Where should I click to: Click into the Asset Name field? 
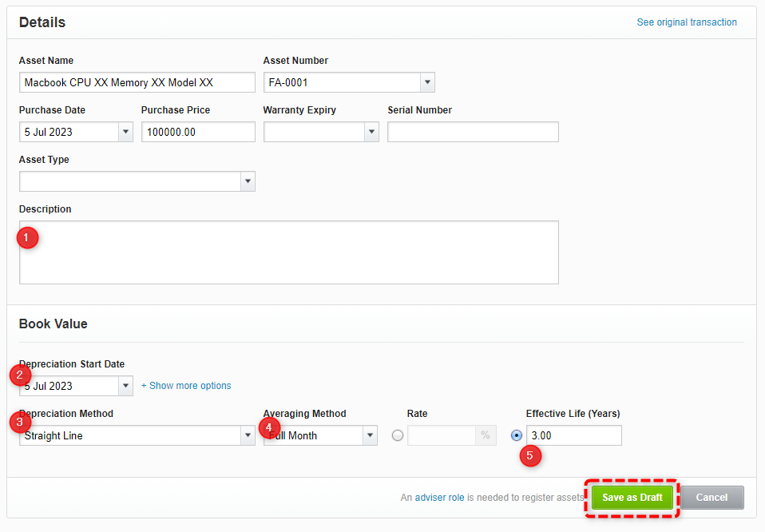point(137,82)
